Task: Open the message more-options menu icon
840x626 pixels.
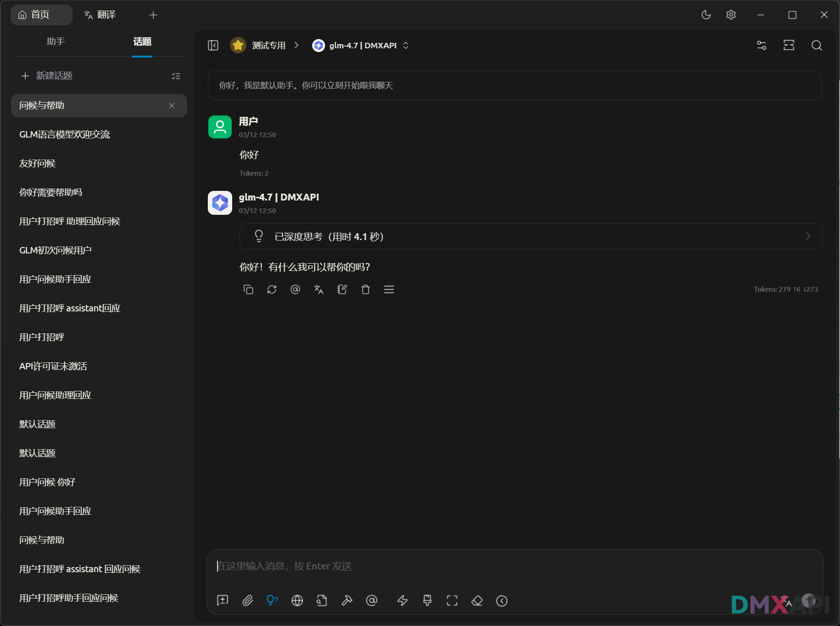Action: click(389, 289)
